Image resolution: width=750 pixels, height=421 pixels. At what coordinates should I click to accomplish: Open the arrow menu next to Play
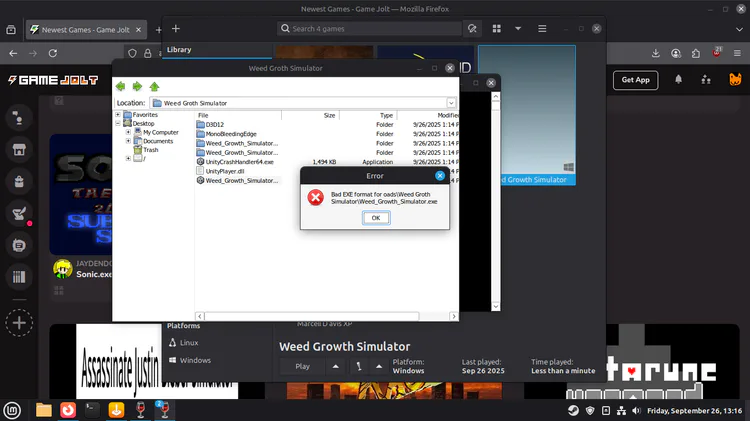coord(336,366)
